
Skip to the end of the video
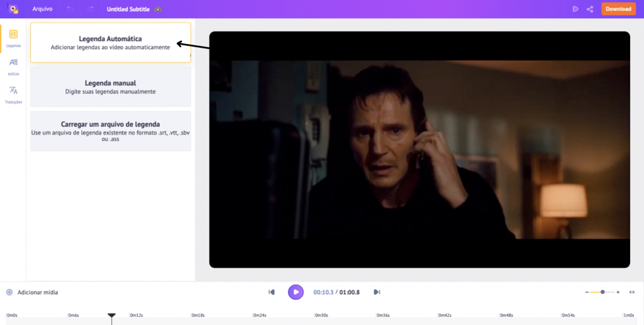pyautogui.click(x=377, y=292)
